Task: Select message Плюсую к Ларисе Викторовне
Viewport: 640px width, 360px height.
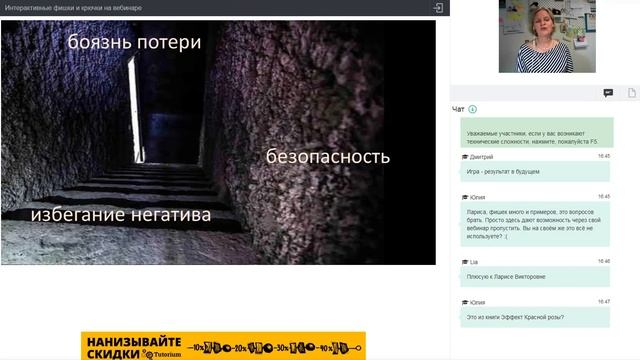Action: click(x=535, y=277)
